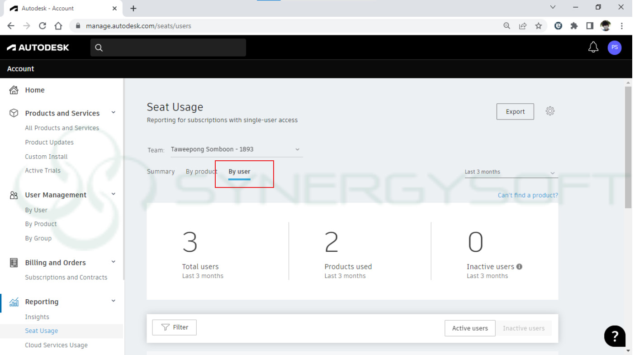Switch to Inactive users view
The width and height of the screenshot is (644, 355).
click(x=524, y=328)
